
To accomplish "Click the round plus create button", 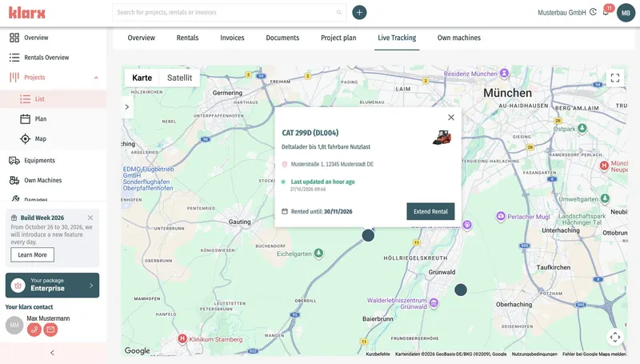I will [359, 13].
